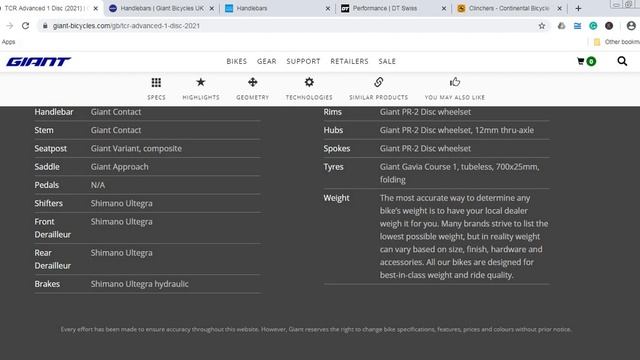Select the Spokes Giant PR-2 Disc wheelset value
640x360 pixels.
[x=425, y=149]
